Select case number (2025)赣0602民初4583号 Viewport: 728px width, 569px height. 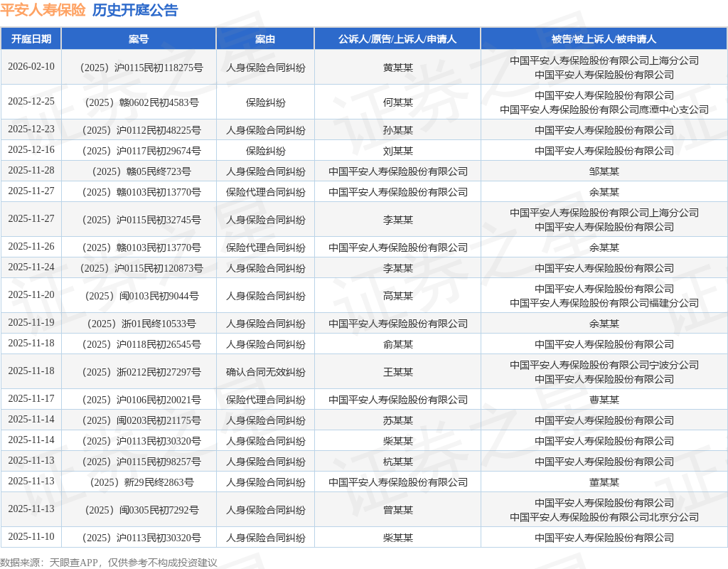pyautogui.click(x=141, y=102)
